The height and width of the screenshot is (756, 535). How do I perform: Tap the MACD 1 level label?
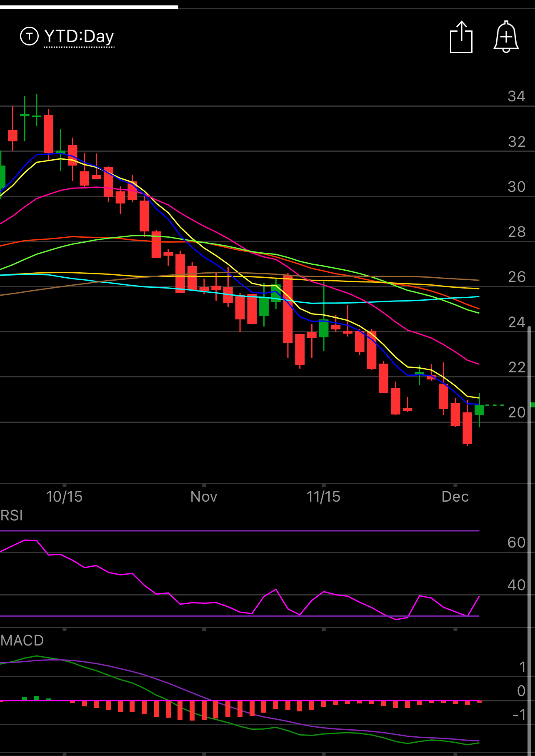tap(522, 667)
